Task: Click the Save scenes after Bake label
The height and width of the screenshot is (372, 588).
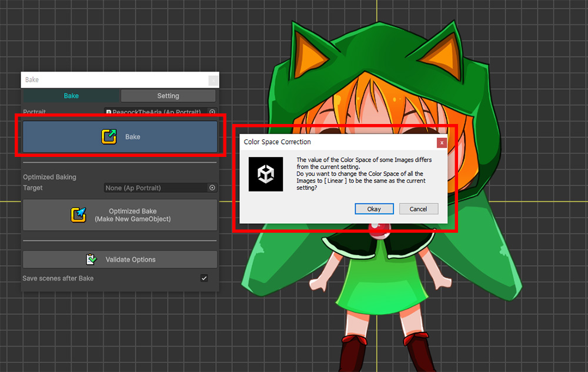Action: coord(58,279)
